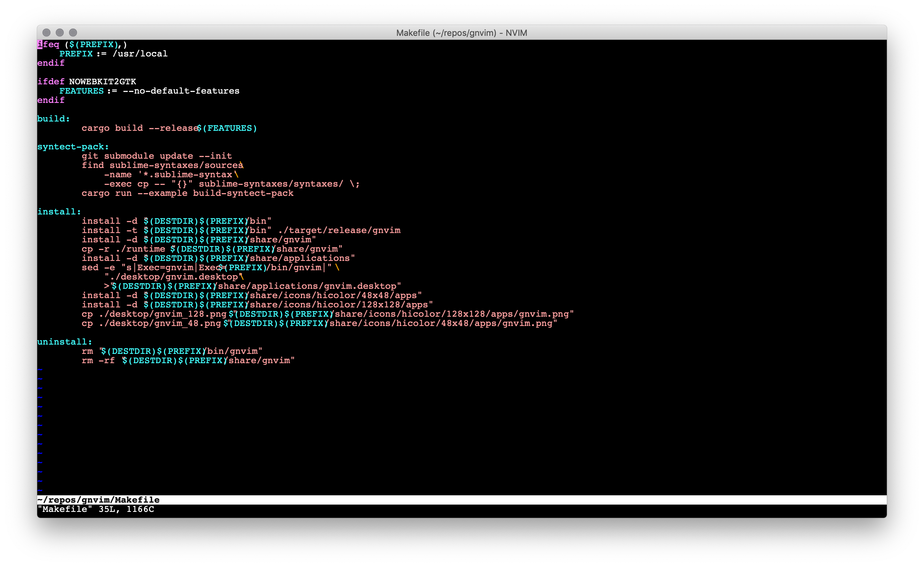Click the zoom window button
The image size is (924, 567).
coord(73,33)
